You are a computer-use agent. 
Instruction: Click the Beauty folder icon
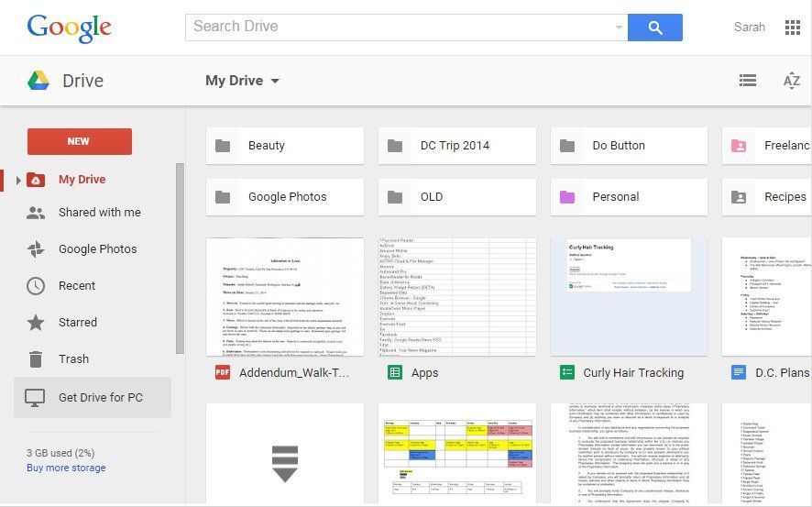[223, 146]
